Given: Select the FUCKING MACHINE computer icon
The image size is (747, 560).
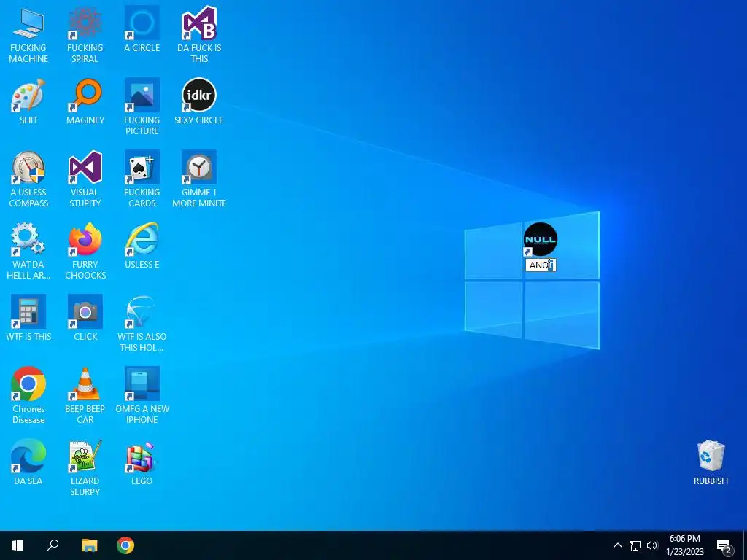Looking at the screenshot, I should coord(28,23).
